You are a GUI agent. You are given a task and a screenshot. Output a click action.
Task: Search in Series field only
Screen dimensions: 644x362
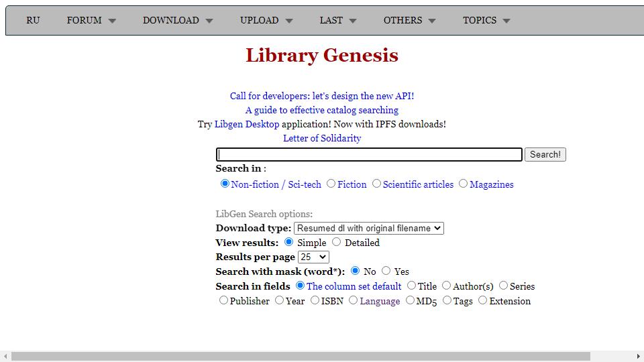[504, 286]
